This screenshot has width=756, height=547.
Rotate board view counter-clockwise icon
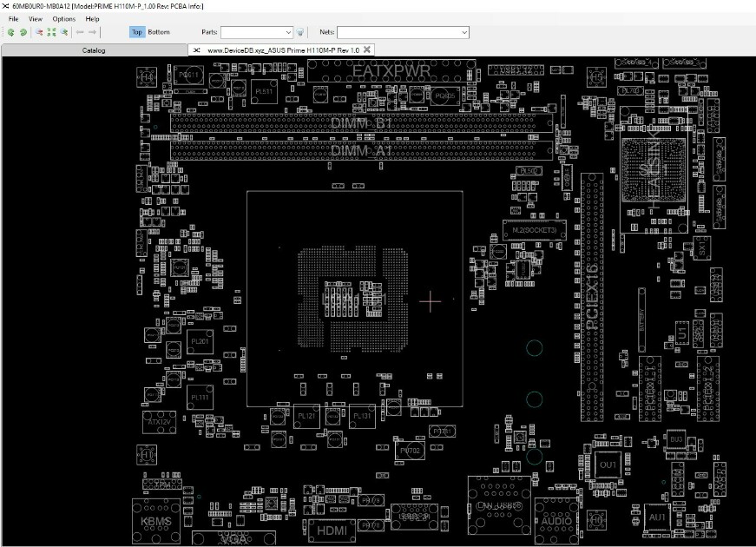click(10, 32)
